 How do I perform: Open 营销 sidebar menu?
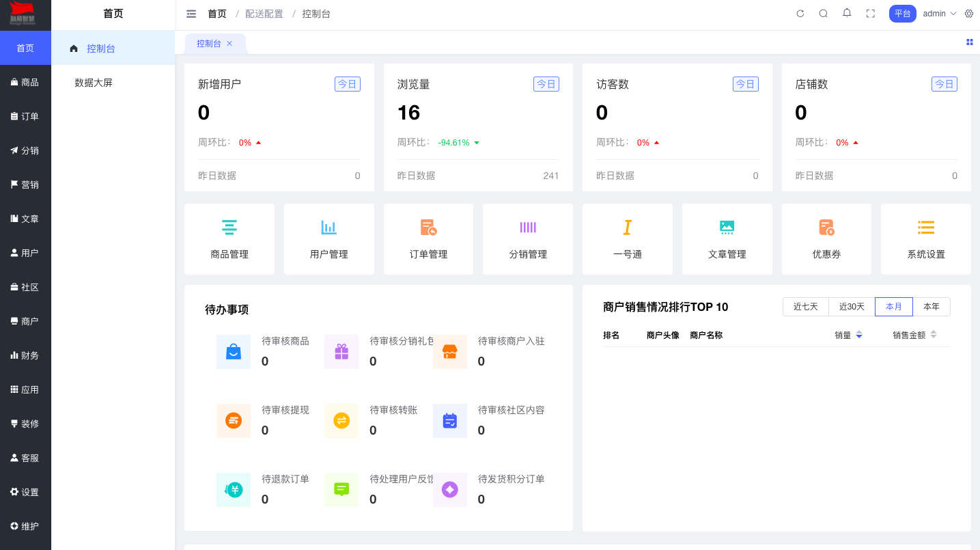25,184
